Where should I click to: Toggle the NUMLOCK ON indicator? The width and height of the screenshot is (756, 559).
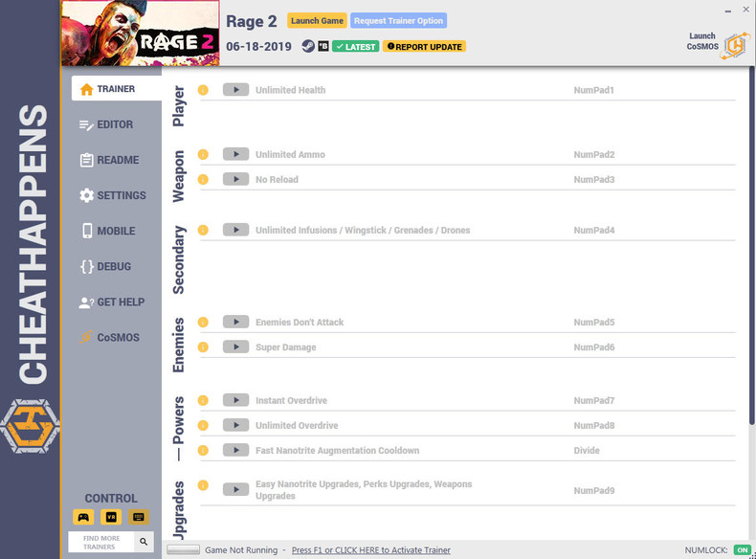coord(743,549)
